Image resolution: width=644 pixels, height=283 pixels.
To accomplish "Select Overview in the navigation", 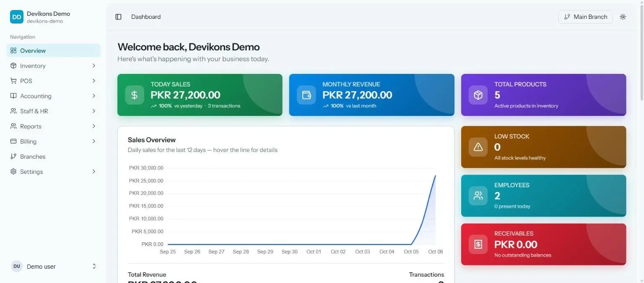I will pos(54,50).
